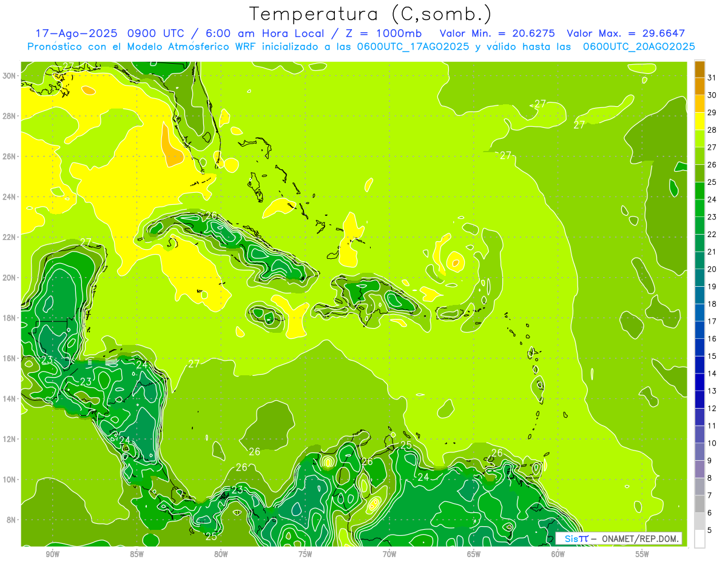This screenshot has height=562, width=728.
Task: Click the colorbar label '12'
Action: (712, 409)
